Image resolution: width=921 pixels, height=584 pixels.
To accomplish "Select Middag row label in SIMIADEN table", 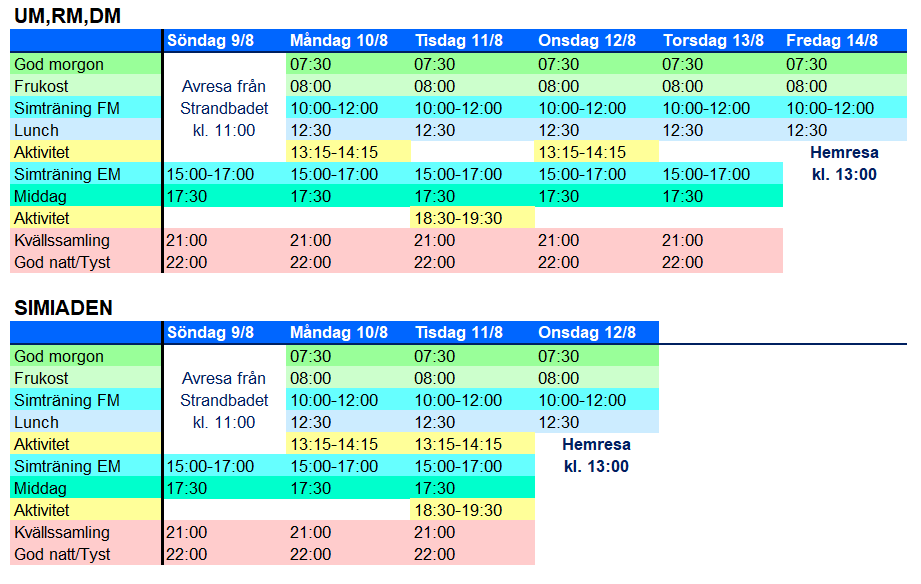I will (41, 489).
